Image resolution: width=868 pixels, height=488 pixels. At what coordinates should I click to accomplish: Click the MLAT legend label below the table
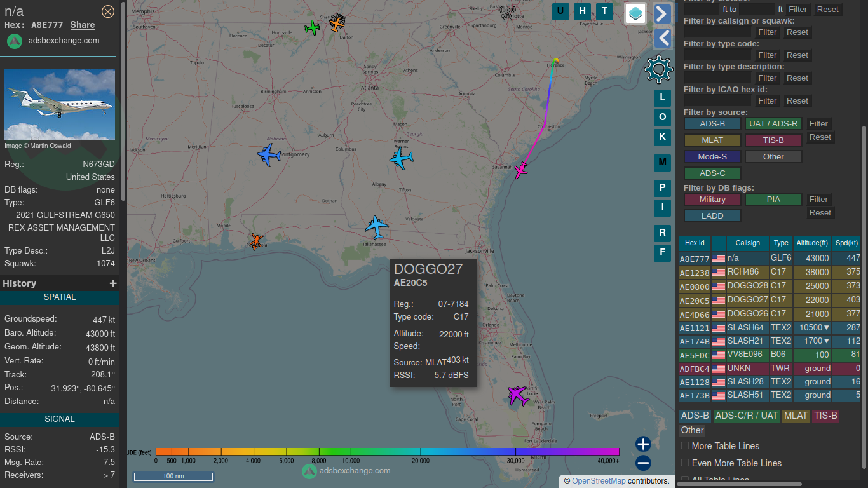click(x=796, y=416)
